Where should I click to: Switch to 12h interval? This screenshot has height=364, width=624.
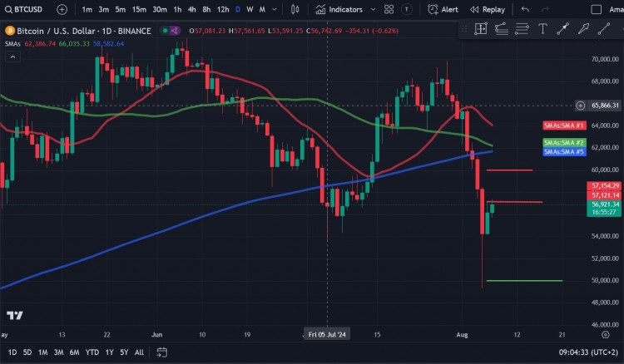click(x=223, y=9)
